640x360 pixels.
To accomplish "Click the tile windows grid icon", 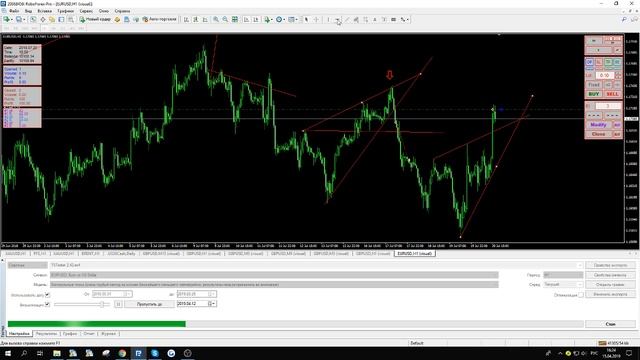I will click(235, 19).
